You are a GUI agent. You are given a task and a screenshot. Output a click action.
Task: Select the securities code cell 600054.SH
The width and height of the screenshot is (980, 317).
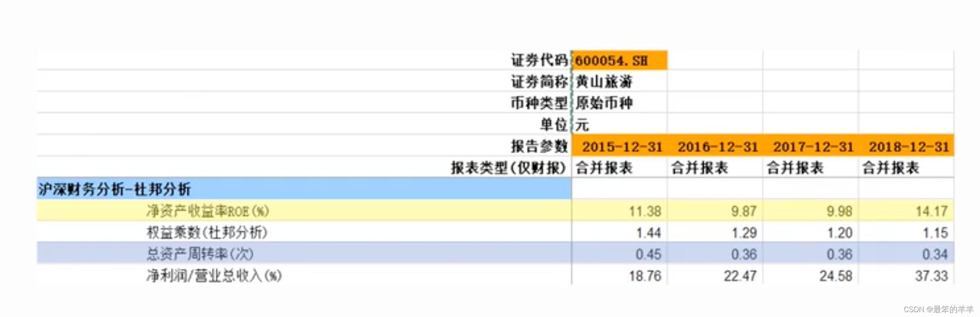619,60
